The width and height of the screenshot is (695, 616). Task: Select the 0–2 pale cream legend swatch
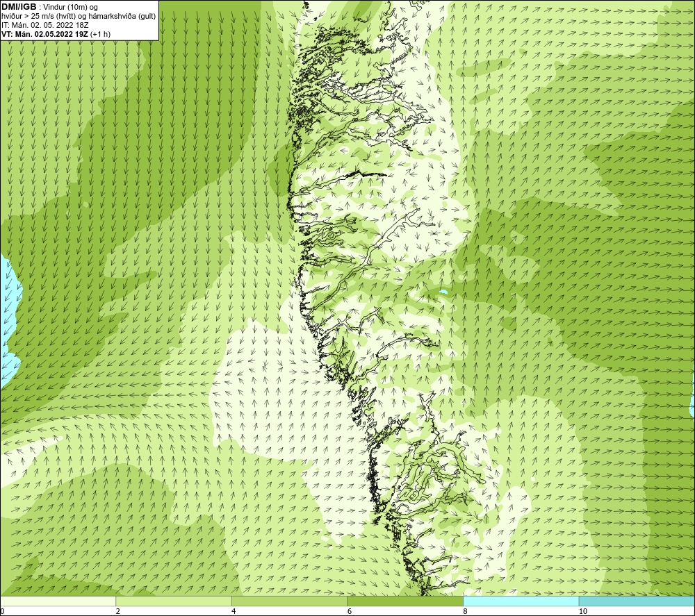tap(58, 601)
